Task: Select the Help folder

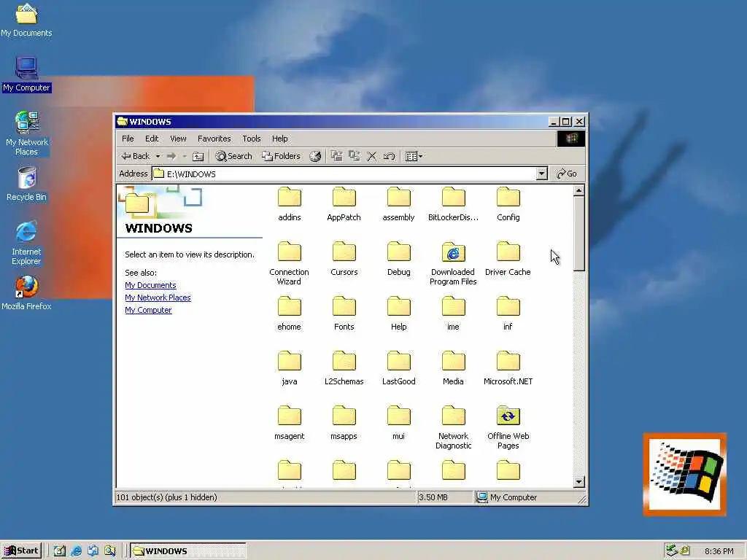Action: coord(399,314)
